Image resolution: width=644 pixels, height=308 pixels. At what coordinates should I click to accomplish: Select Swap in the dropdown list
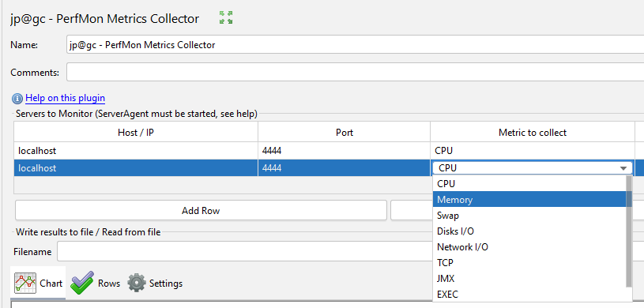[529, 215]
